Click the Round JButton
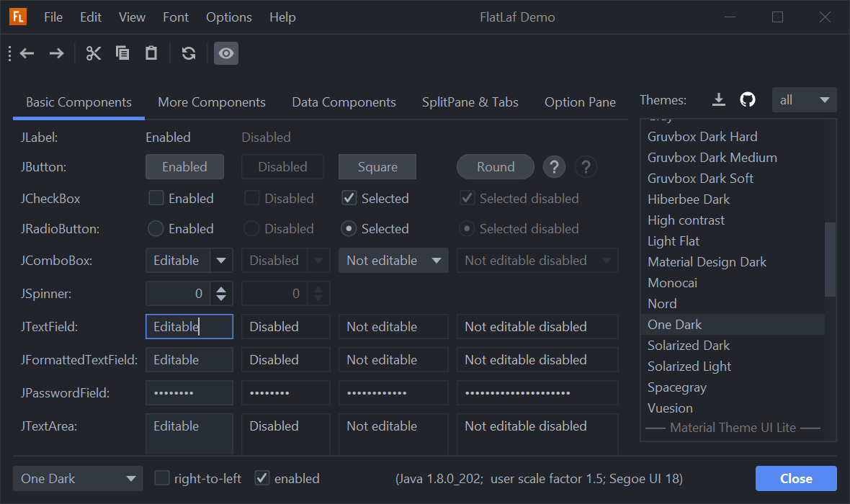The height and width of the screenshot is (504, 850). point(496,167)
